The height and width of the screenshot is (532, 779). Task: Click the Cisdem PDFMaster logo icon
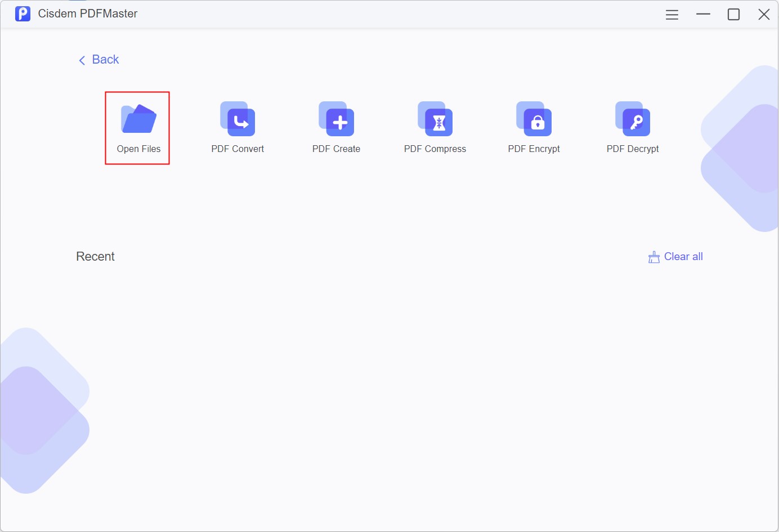23,14
